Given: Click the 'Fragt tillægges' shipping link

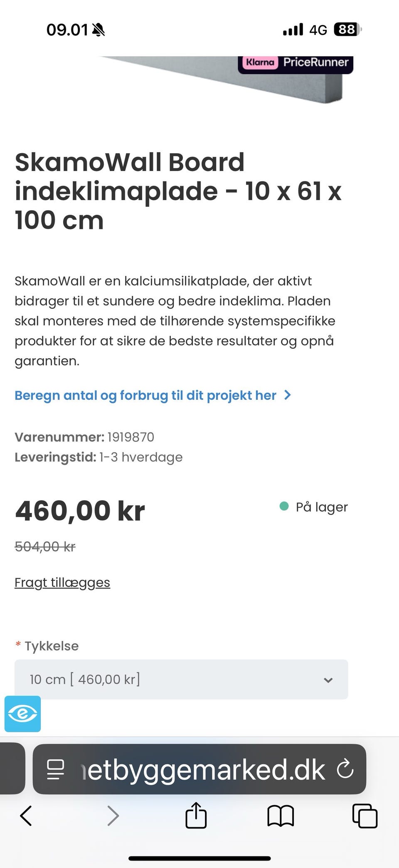Looking at the screenshot, I should pyautogui.click(x=62, y=583).
